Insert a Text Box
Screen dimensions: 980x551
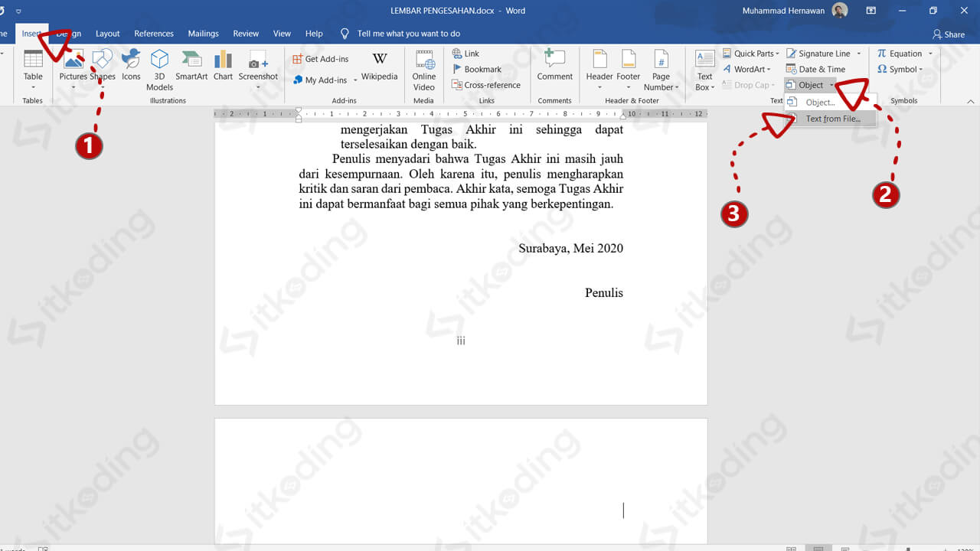point(704,70)
